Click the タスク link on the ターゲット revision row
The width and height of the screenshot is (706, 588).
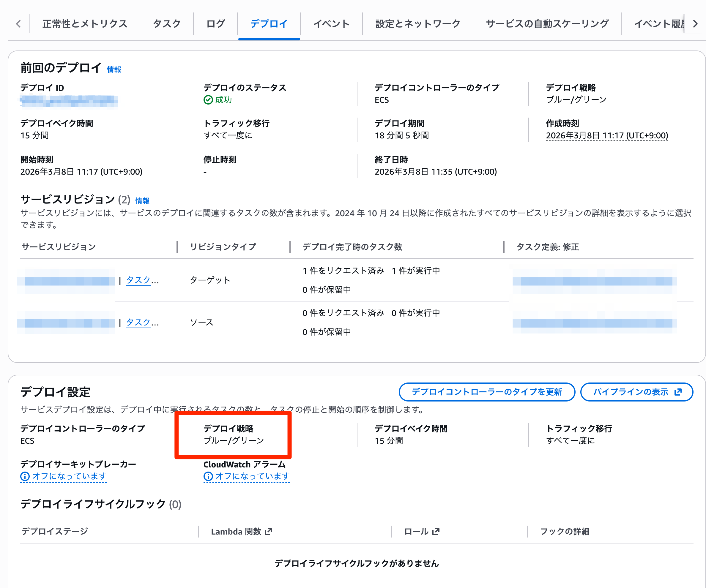[x=138, y=280]
